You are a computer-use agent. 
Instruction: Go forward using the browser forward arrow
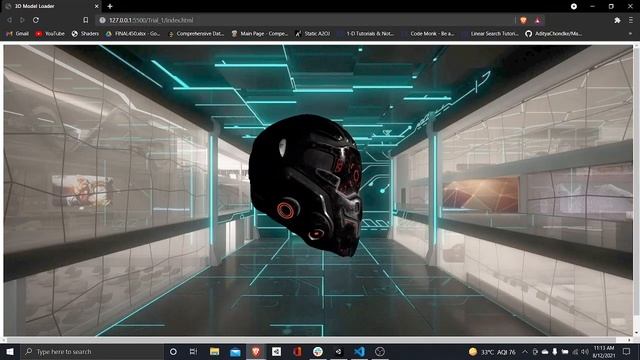[22, 20]
